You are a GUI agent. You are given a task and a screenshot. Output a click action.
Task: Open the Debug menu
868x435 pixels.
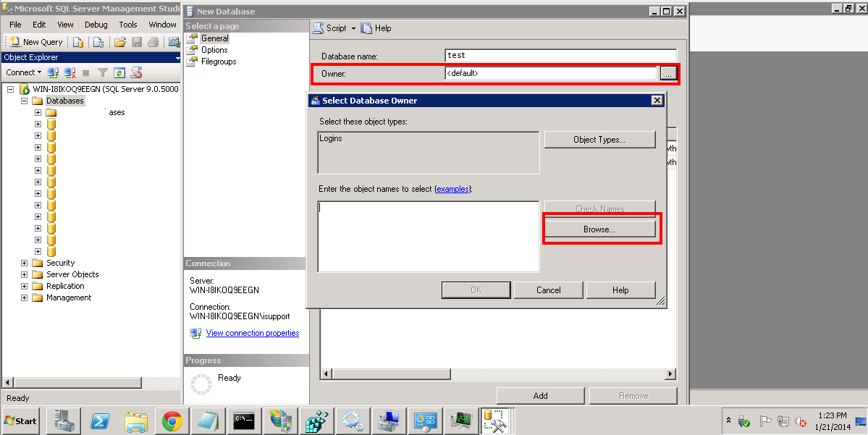[96, 25]
